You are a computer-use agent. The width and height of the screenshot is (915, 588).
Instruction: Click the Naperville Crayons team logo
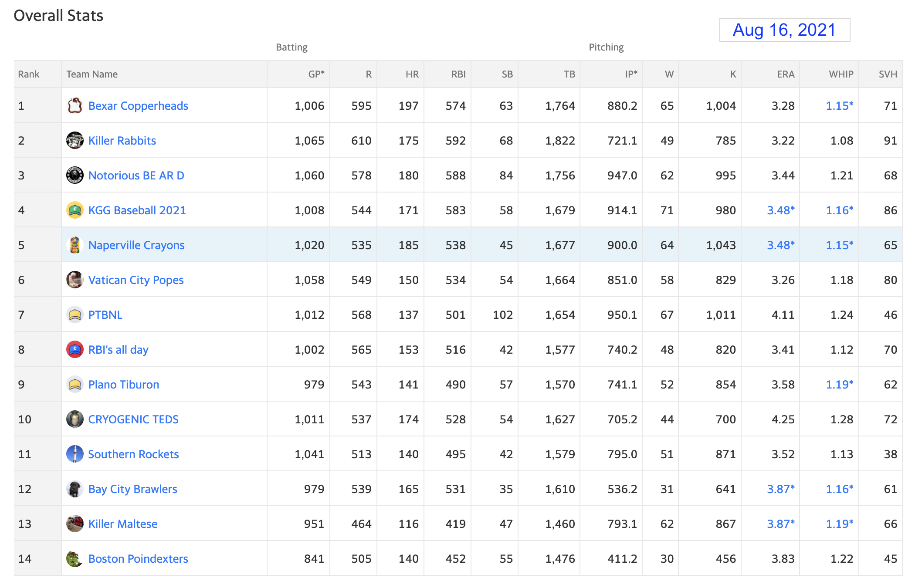point(75,245)
